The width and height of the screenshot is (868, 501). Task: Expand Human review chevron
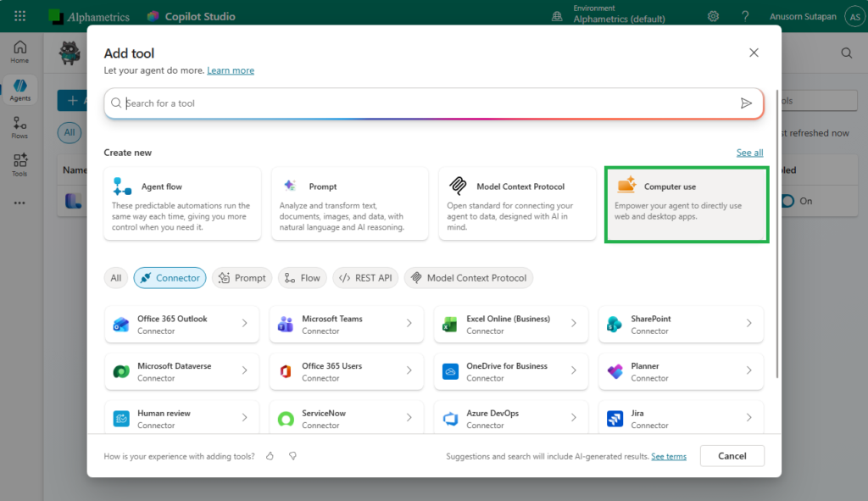point(245,417)
